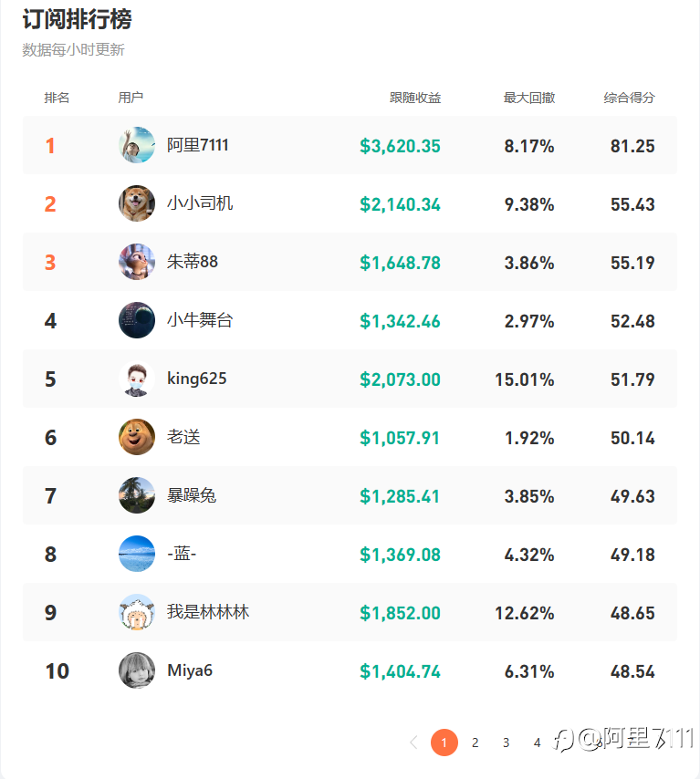Go to page 2 of rankings
Screen dimensions: 700x779
(x=475, y=743)
